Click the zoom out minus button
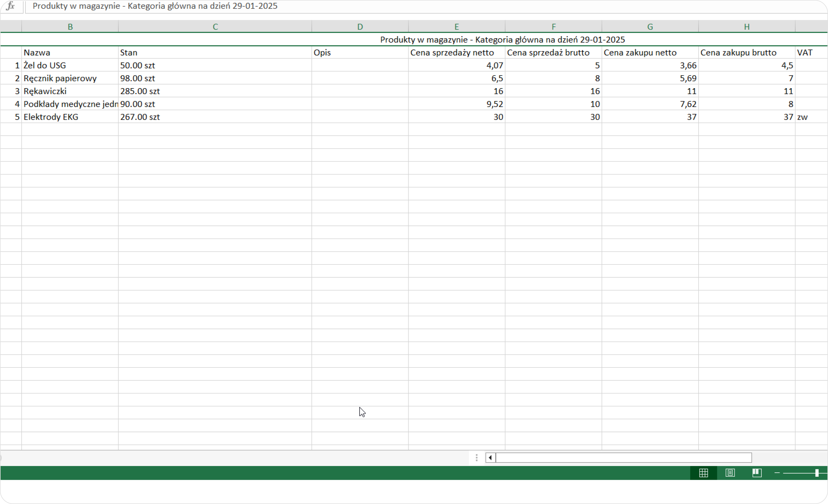The image size is (828, 504). [777, 473]
